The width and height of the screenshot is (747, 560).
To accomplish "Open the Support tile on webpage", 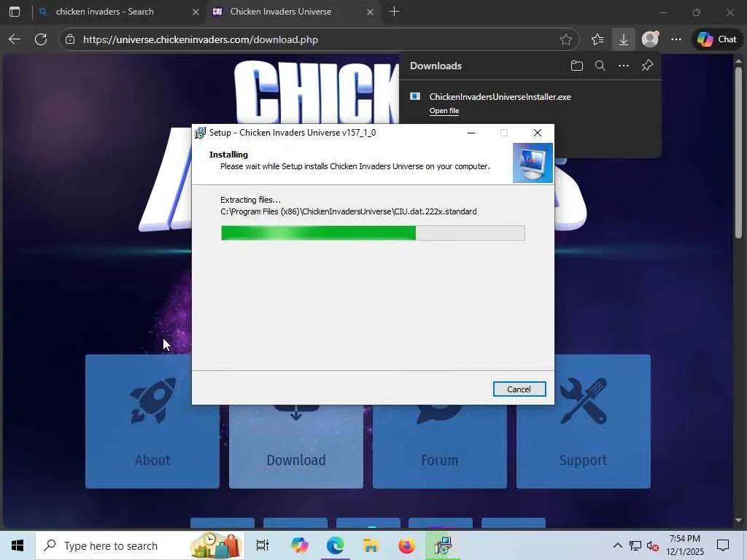I will 583,421.
